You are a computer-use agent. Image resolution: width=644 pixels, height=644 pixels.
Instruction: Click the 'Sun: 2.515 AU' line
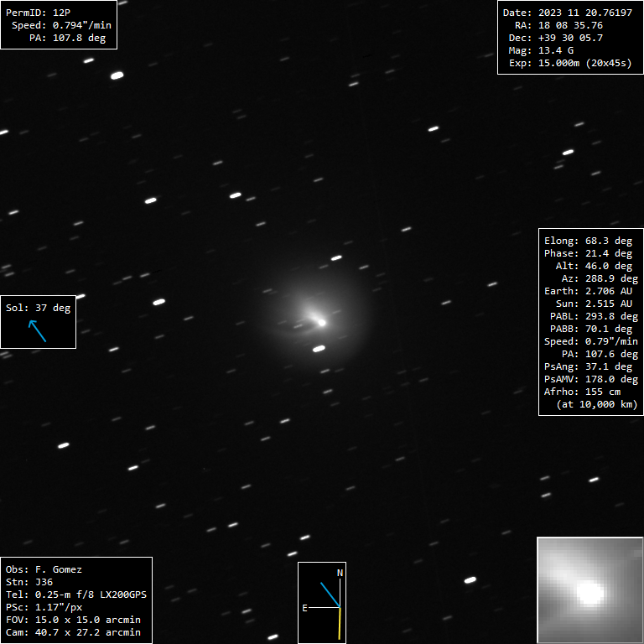[x=594, y=304]
